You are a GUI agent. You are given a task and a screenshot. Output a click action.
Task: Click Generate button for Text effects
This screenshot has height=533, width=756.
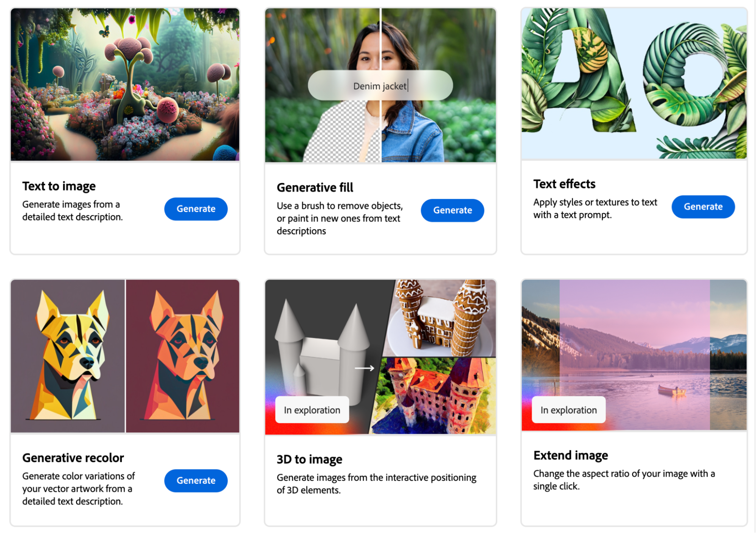(703, 207)
